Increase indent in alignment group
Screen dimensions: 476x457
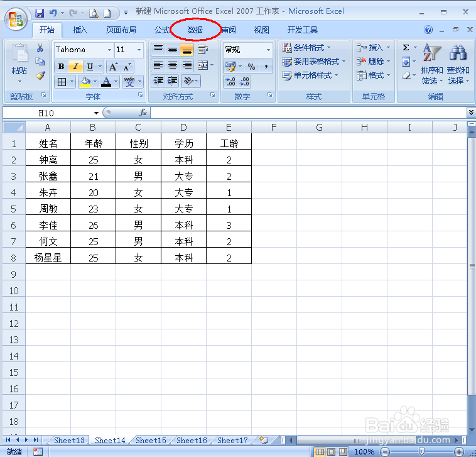coord(172,81)
